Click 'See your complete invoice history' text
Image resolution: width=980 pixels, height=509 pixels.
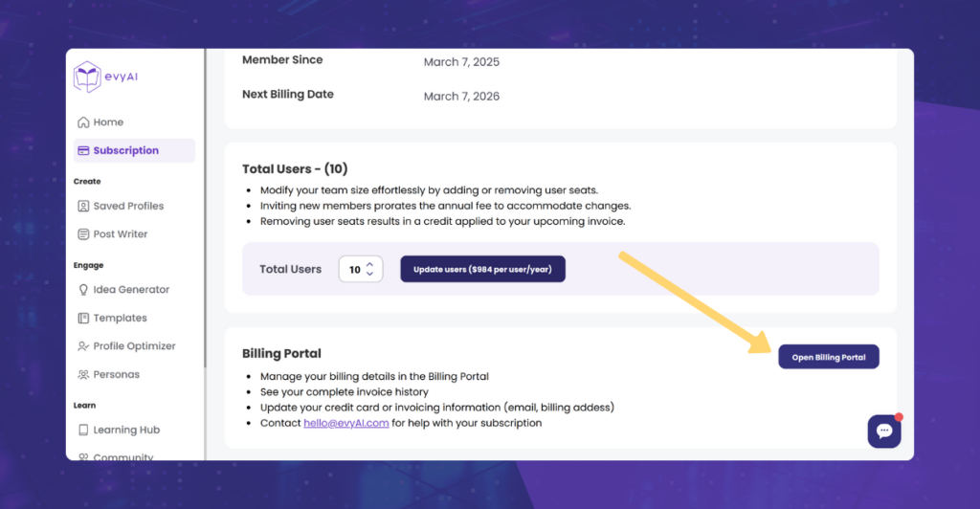(345, 392)
